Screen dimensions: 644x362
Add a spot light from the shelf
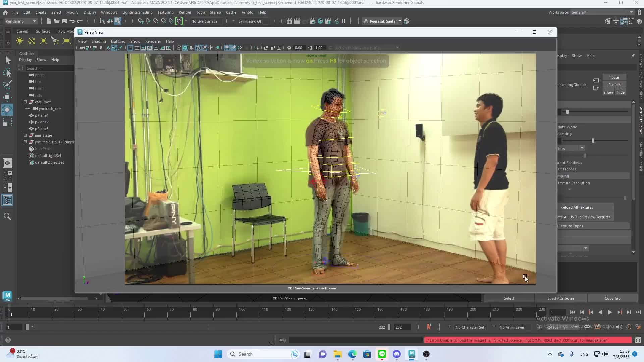pos(55,41)
